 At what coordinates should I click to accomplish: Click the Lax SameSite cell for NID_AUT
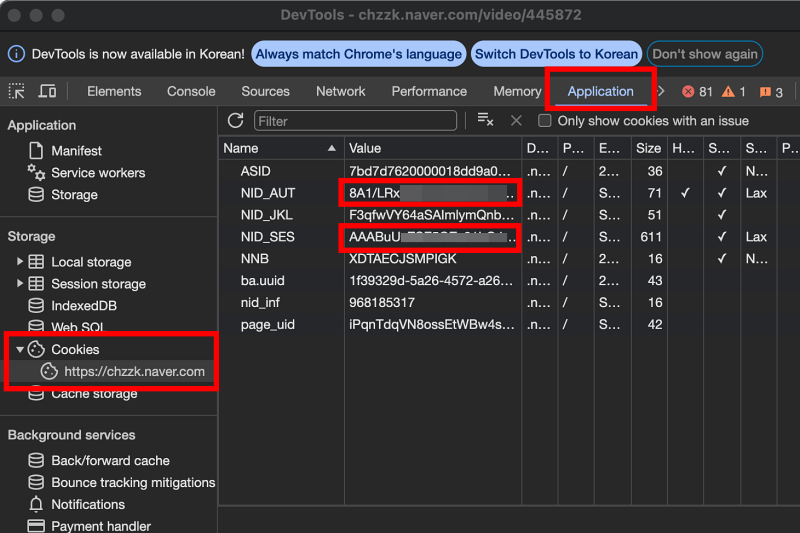click(x=756, y=193)
